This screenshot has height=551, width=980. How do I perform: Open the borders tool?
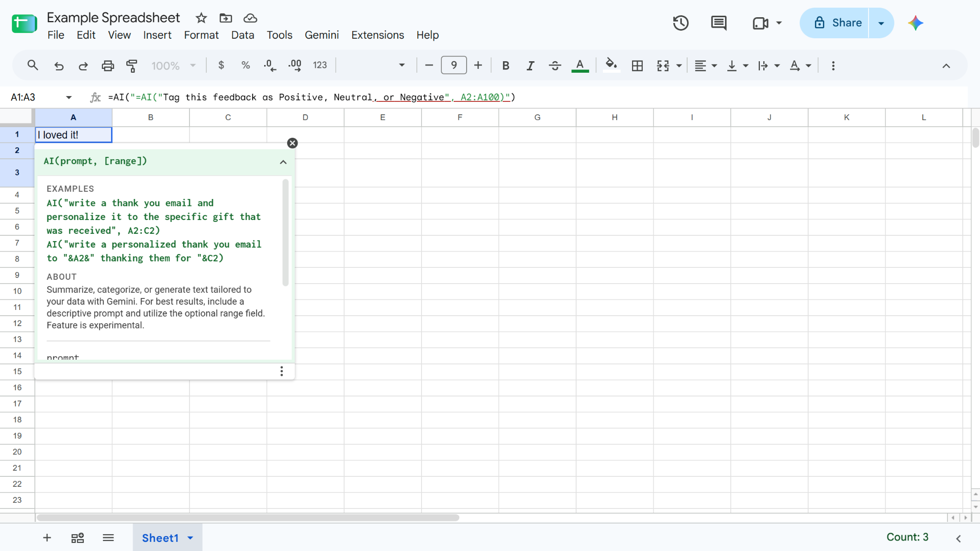coord(637,66)
